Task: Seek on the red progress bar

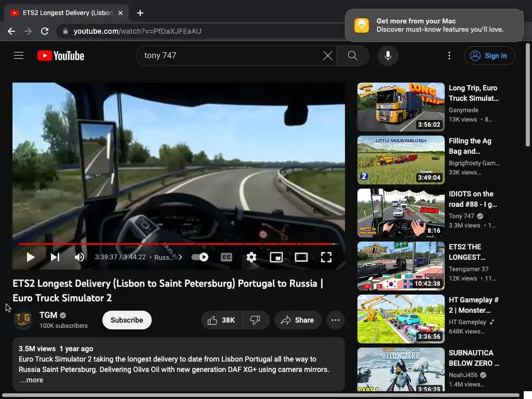Action: click(x=179, y=244)
